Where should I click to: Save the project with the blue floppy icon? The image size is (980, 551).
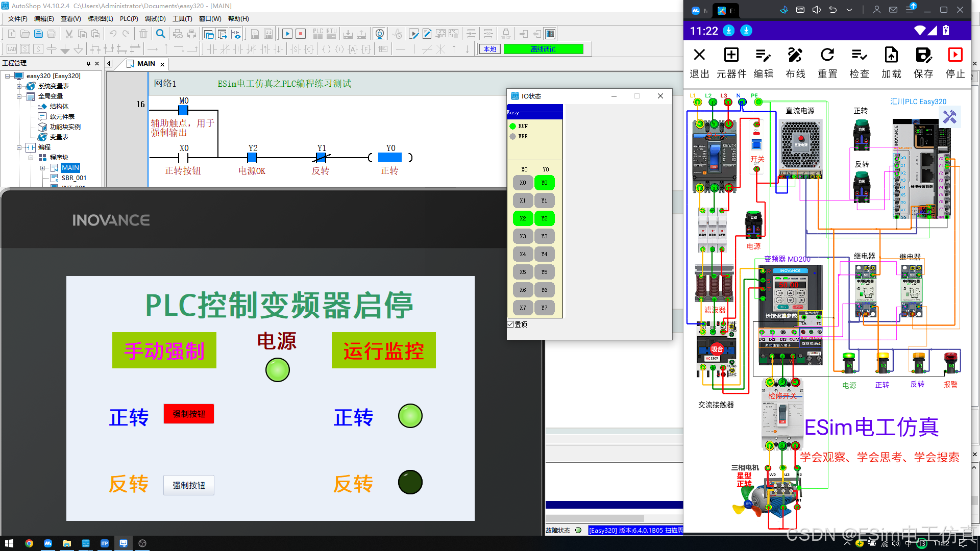point(38,34)
